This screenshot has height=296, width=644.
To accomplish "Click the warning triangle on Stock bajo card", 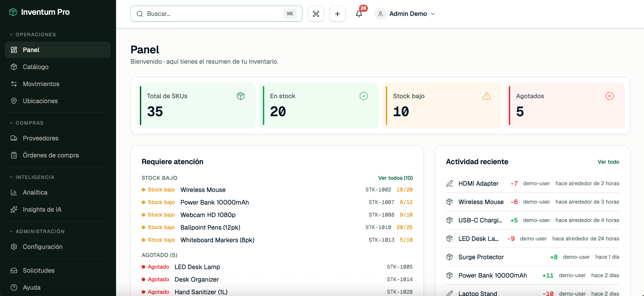I will point(487,96).
